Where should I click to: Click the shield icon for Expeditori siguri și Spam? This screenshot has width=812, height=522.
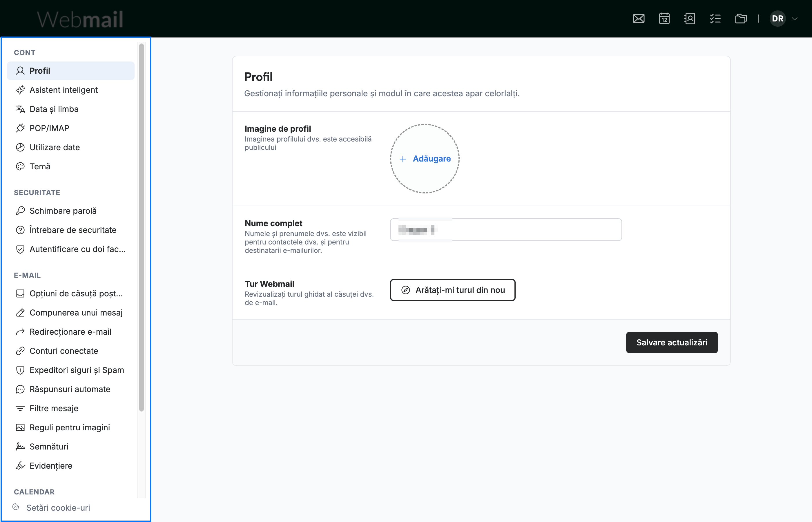tap(20, 370)
